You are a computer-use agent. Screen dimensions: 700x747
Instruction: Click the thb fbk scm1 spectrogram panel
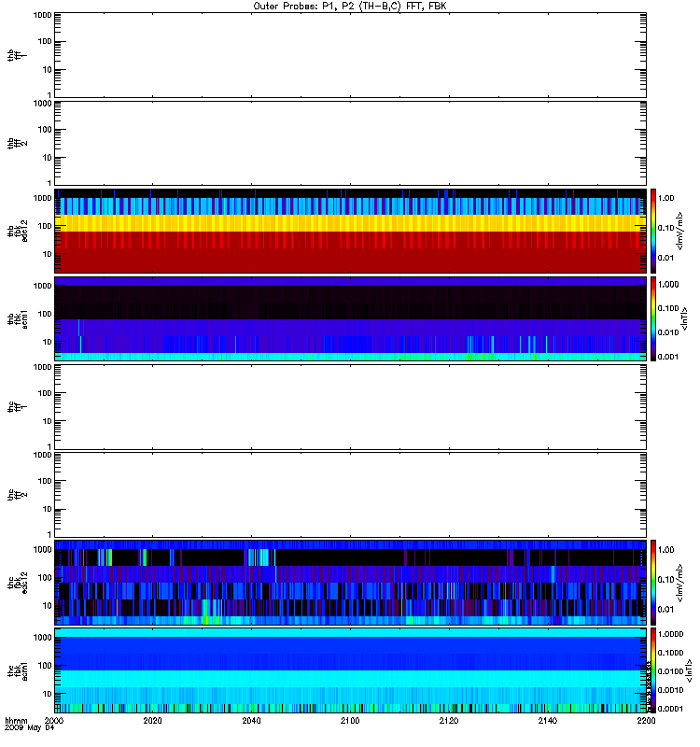(351, 318)
